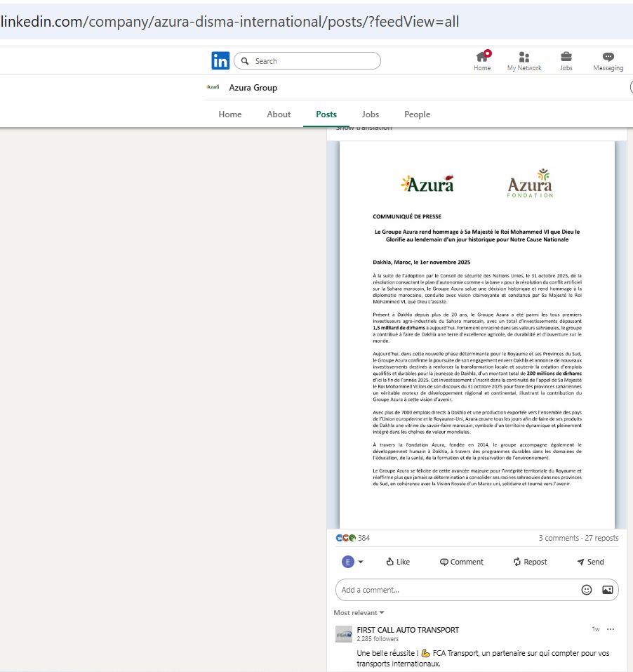Click the Send button on post
This screenshot has width=633, height=672.
590,562
